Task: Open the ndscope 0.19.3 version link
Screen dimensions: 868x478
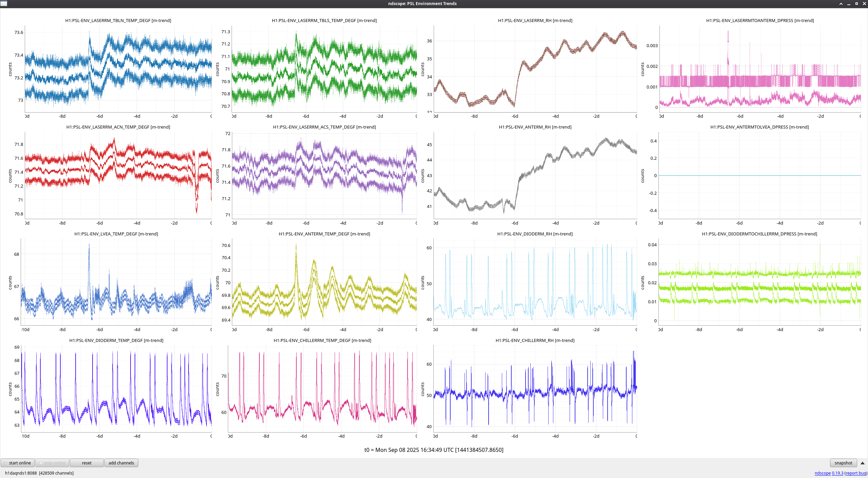Action: [829, 473]
